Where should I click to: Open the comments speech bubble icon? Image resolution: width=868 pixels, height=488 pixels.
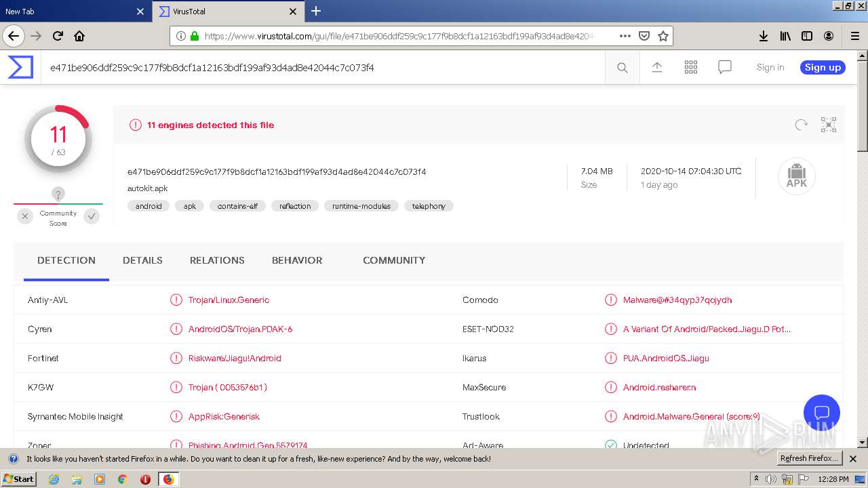pos(725,67)
